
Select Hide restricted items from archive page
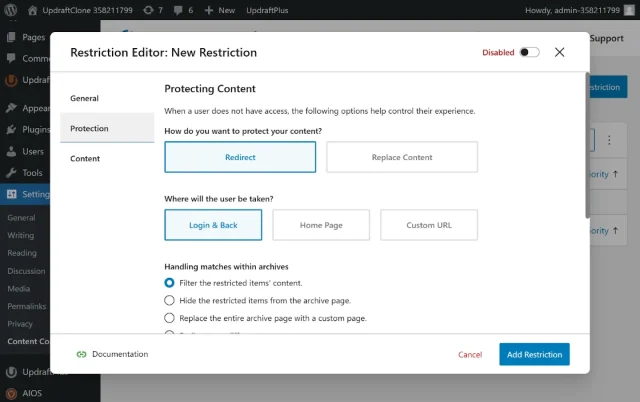(169, 300)
